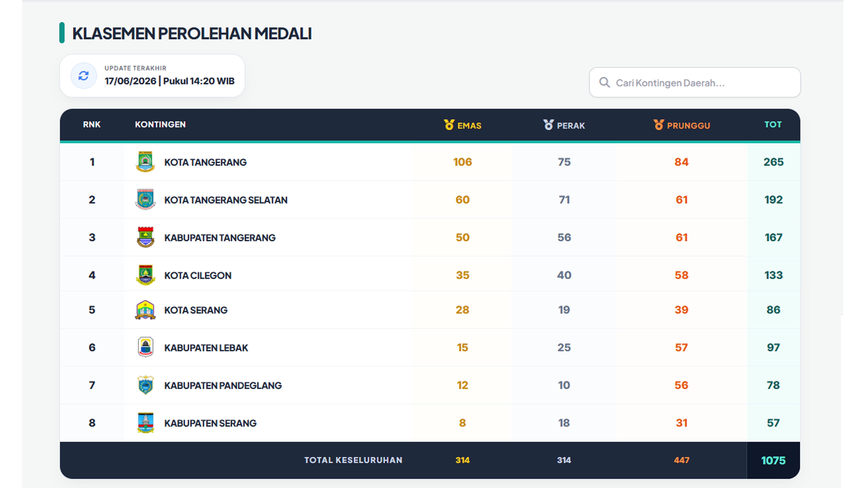The height and width of the screenshot is (488, 868).
Task: Click the PERAK column header label
Action: click(x=571, y=126)
